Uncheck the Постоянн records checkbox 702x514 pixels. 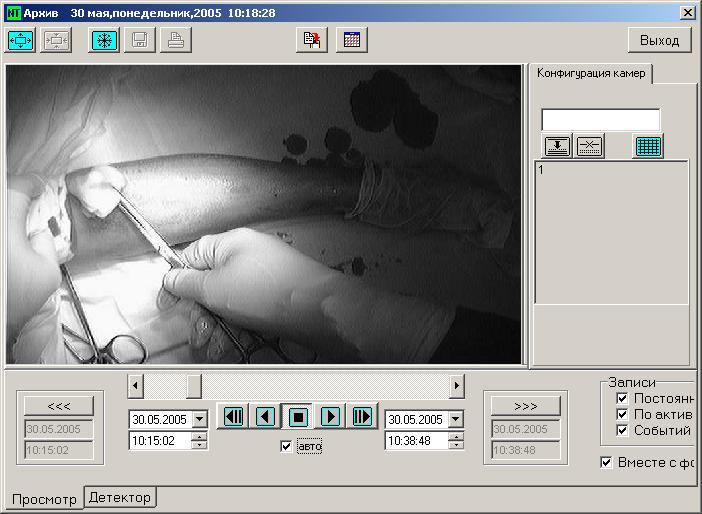(x=622, y=398)
